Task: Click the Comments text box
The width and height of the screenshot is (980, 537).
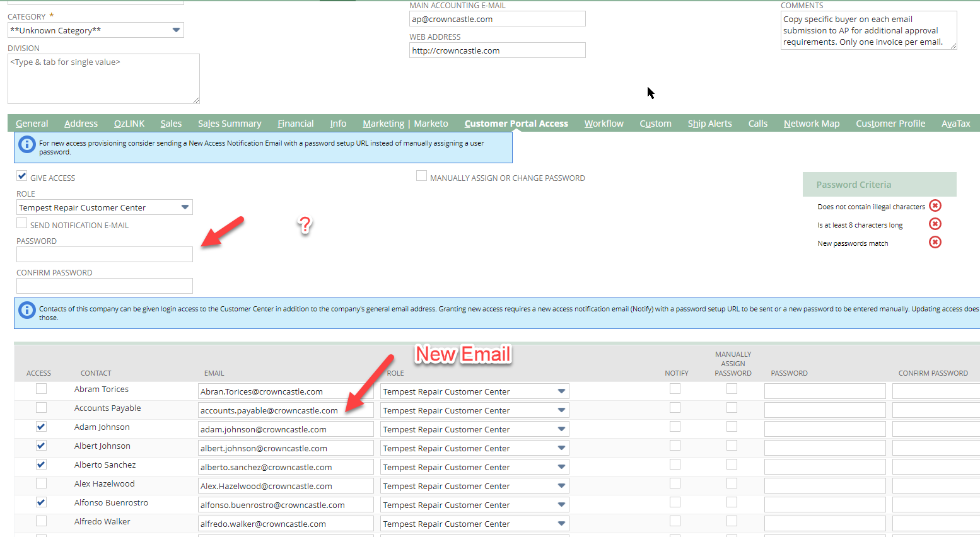Action: [869, 30]
